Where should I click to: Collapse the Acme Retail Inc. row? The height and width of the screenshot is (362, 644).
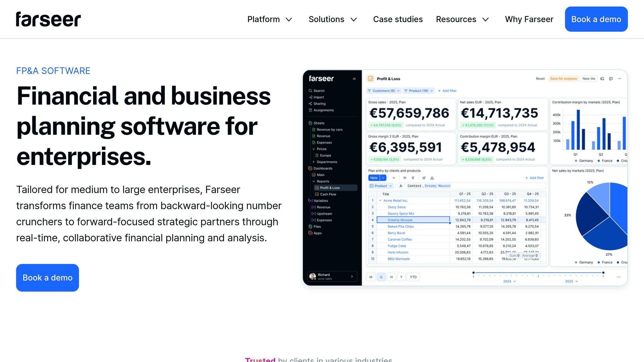(380, 200)
